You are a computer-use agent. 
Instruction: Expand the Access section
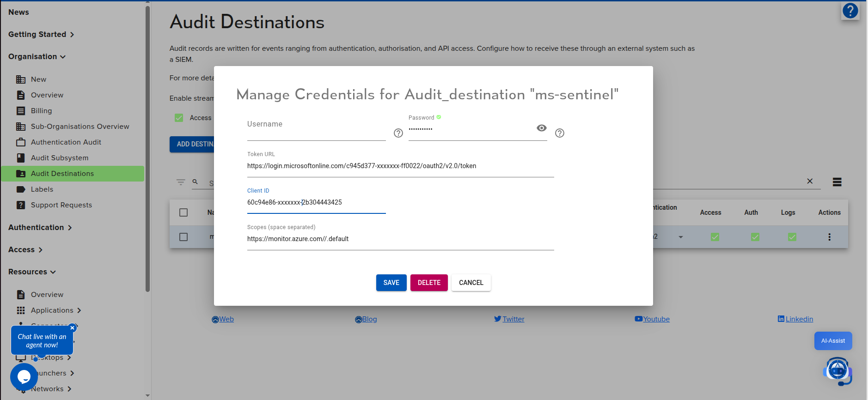(25, 249)
